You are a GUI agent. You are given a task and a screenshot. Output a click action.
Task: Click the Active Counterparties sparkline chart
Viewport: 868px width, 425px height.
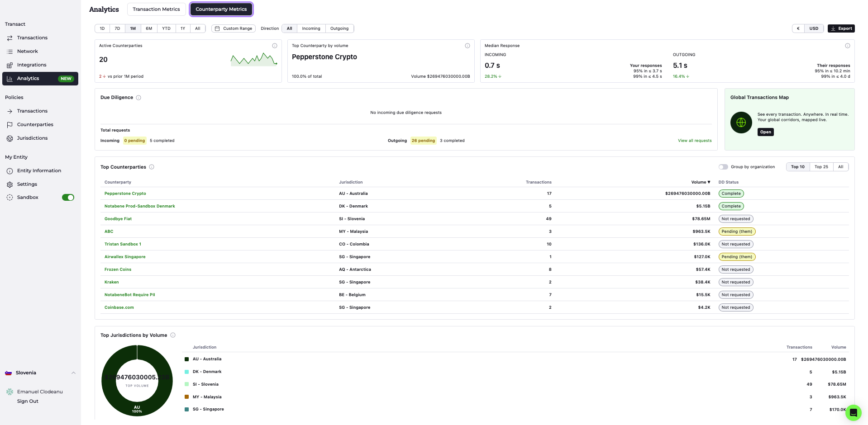pyautogui.click(x=254, y=60)
